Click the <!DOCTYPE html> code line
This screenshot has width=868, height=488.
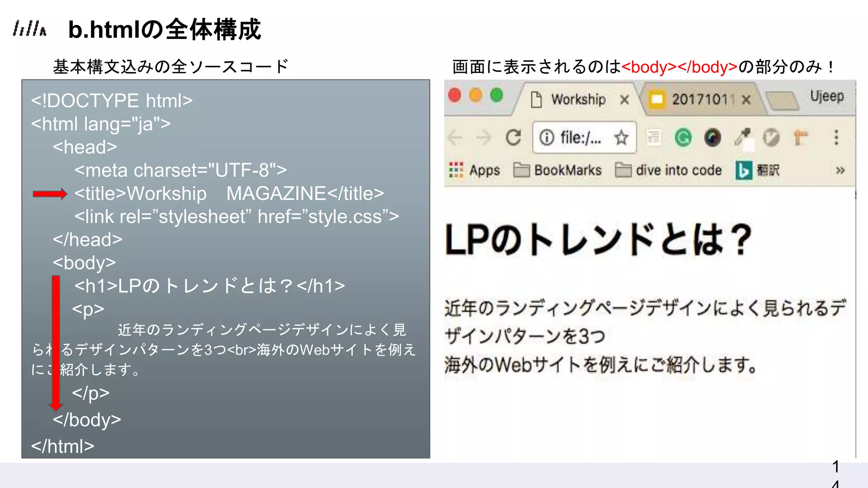(112, 101)
